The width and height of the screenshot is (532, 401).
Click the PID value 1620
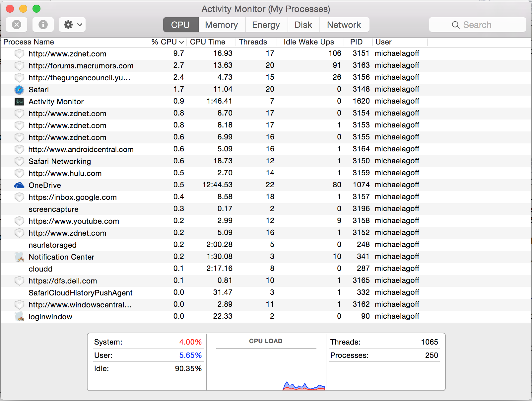coord(361,101)
